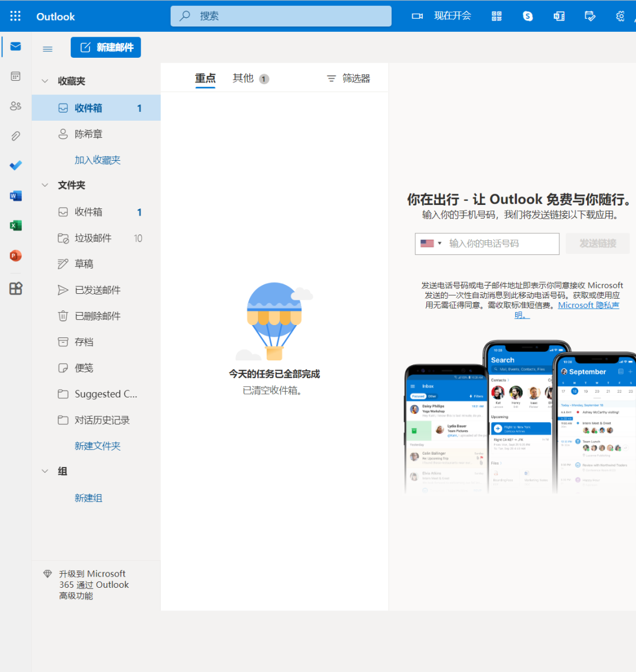The image size is (636, 672).
Task: Collapse the 收藏夹 section chevron
Action: 45,81
